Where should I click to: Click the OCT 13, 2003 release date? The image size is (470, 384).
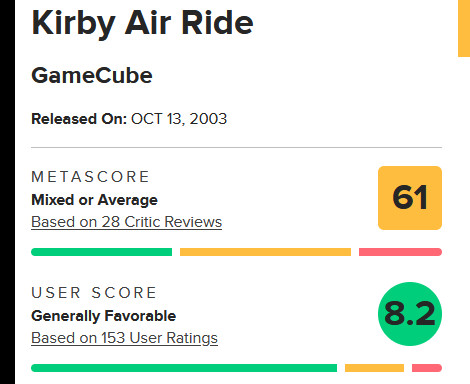[x=179, y=119]
